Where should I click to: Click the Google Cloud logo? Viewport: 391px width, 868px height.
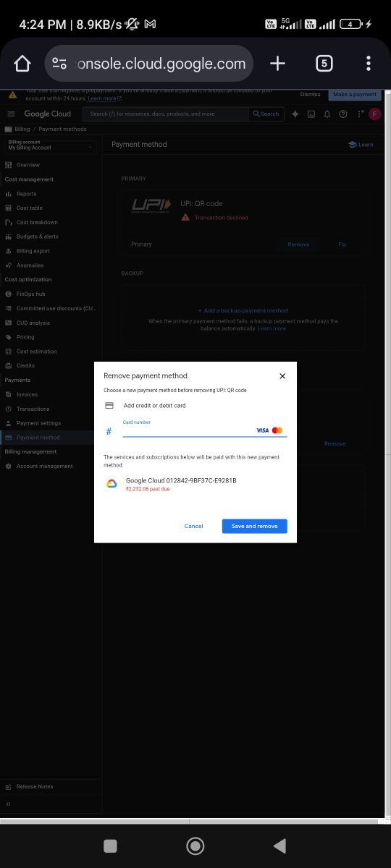(x=47, y=114)
